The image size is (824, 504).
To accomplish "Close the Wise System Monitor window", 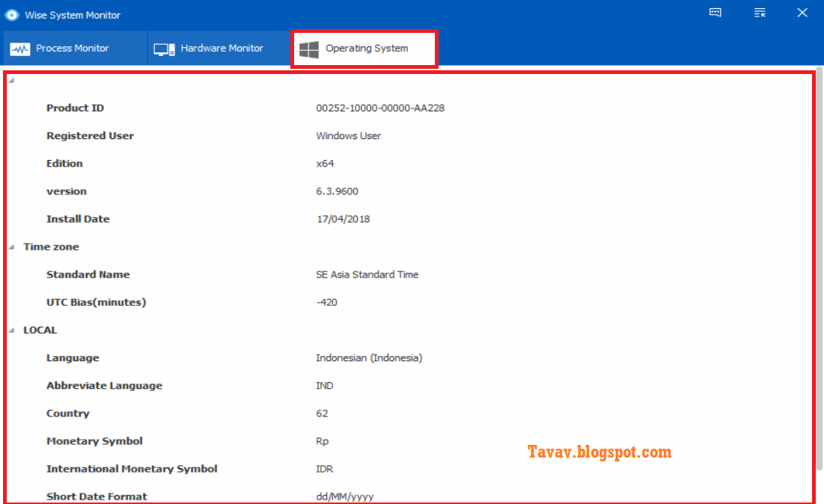I will coord(802,13).
